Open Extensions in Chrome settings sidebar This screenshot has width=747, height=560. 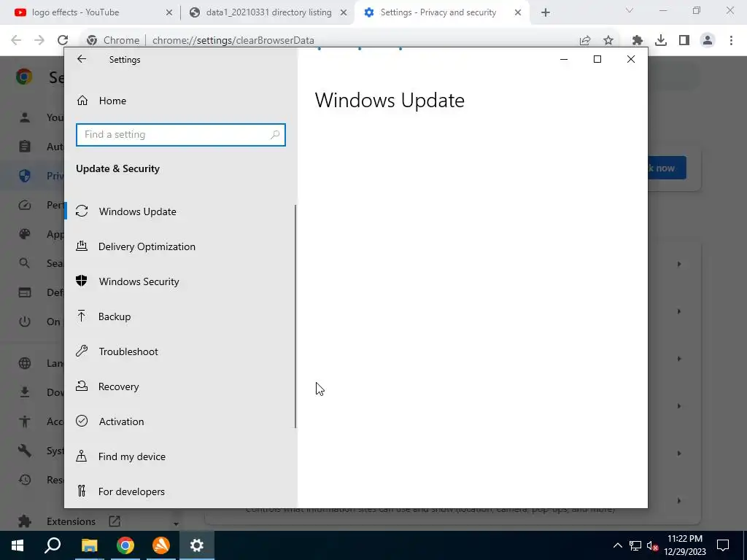tap(71, 521)
